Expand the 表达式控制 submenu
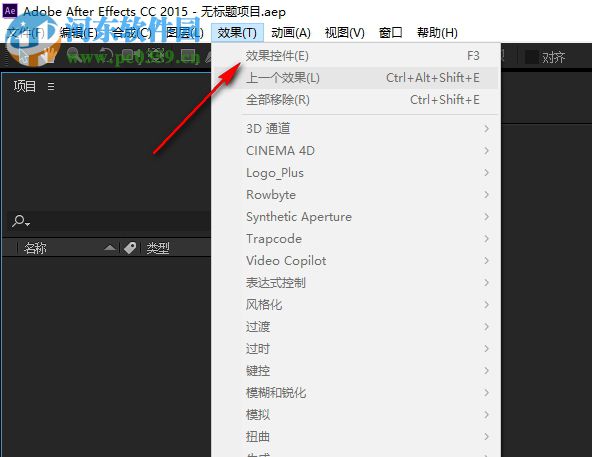 tap(356, 283)
